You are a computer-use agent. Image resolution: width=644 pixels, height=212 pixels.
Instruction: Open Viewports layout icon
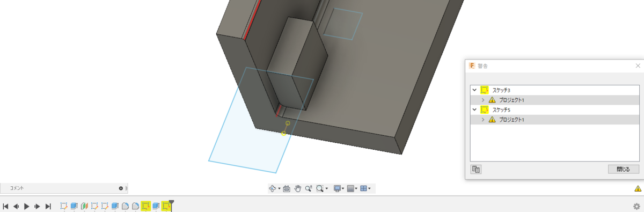point(363,188)
